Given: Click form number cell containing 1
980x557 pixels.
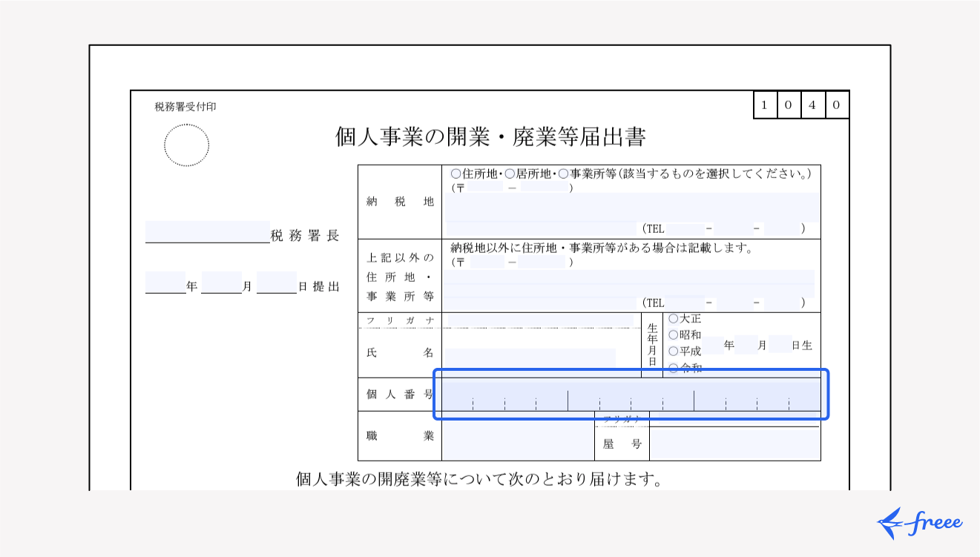Looking at the screenshot, I should [x=764, y=105].
